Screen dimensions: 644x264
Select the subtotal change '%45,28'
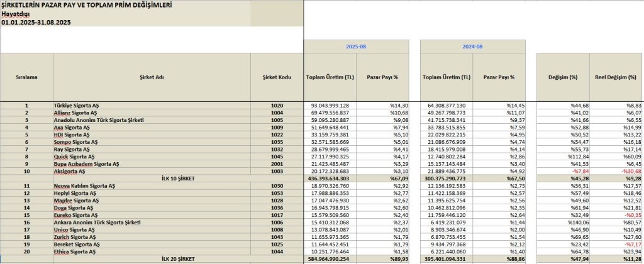coord(563,178)
